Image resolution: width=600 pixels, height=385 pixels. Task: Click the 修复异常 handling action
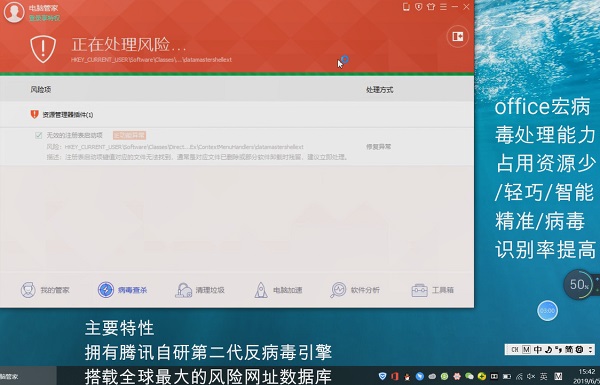click(378, 147)
